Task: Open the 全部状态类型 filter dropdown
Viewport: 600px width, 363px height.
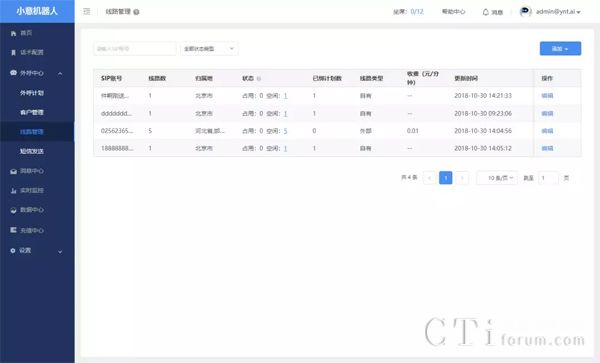Action: click(209, 49)
